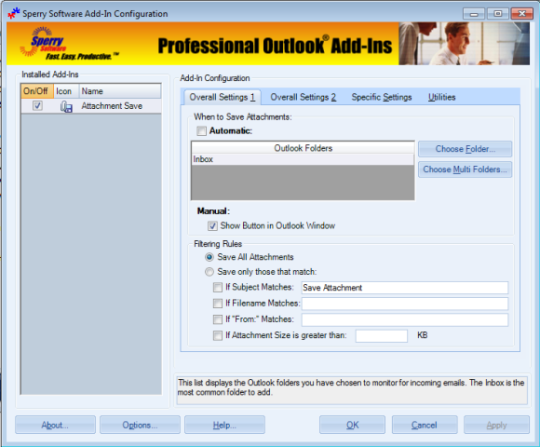Close the Add-In Configuration window
This screenshot has height=447, width=540.
click(522, 14)
